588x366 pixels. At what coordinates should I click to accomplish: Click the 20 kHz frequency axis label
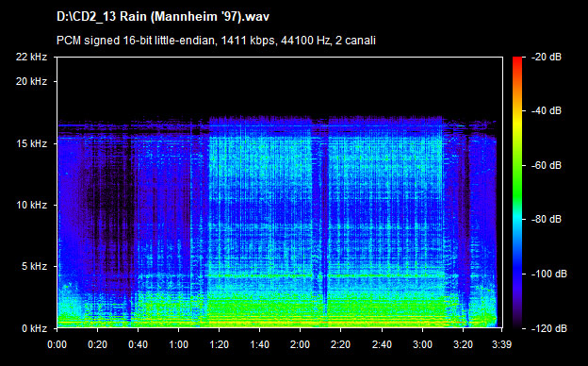pos(31,81)
